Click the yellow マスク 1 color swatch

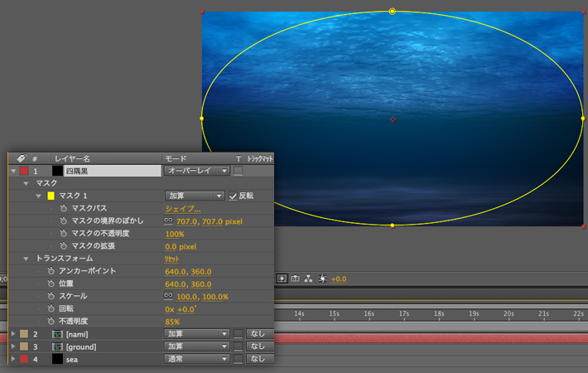(51, 196)
